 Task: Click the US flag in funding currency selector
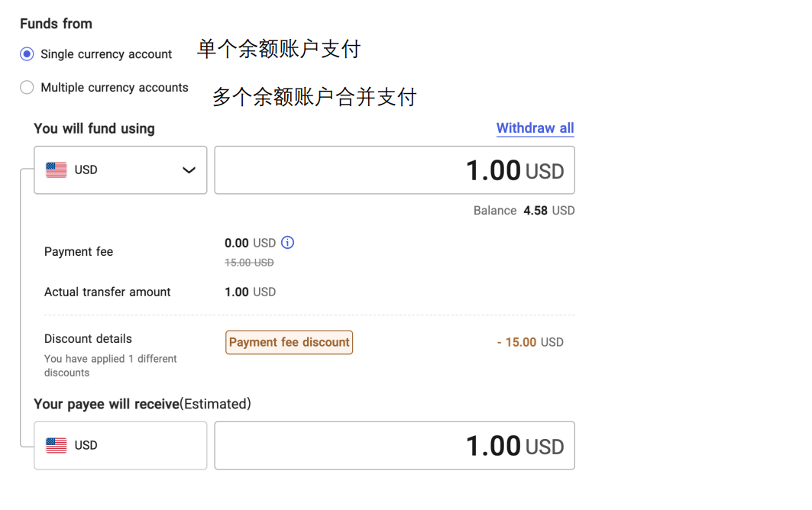click(x=57, y=170)
